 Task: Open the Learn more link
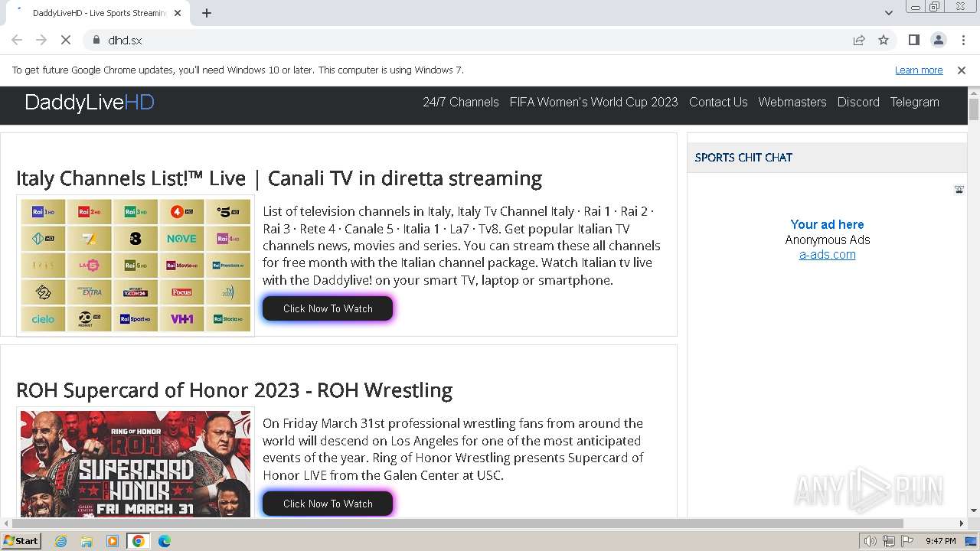[x=919, y=70]
